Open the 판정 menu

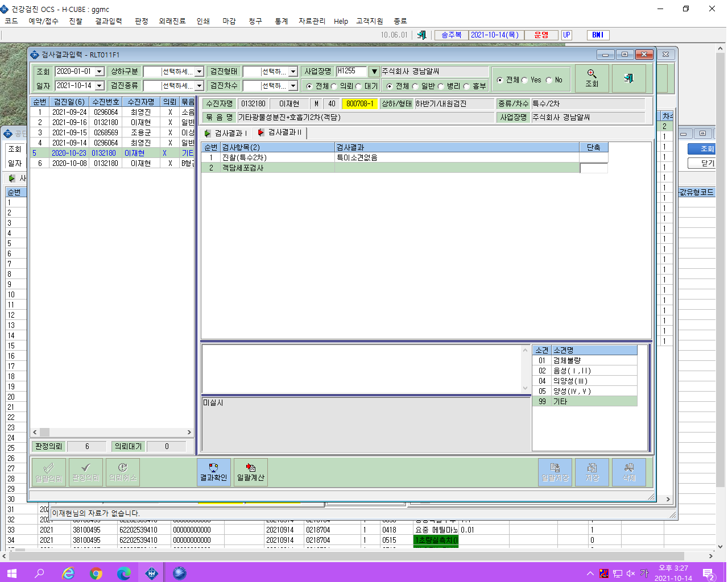(141, 21)
